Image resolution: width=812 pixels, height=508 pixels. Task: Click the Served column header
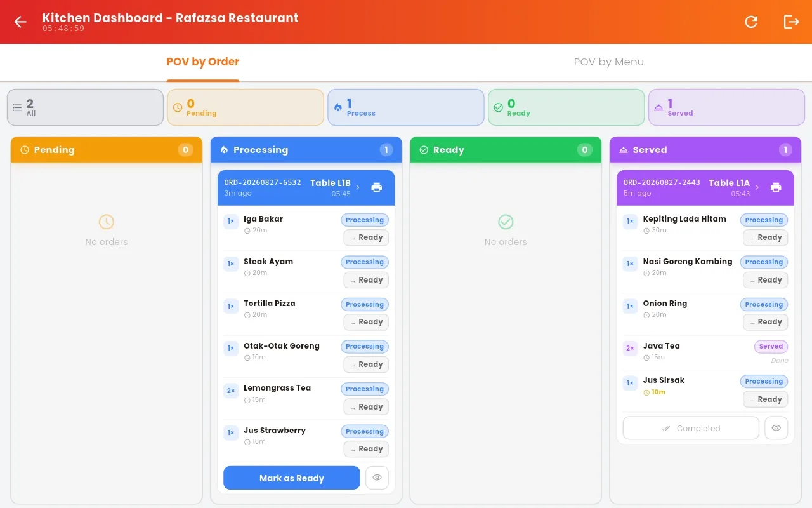(705, 150)
